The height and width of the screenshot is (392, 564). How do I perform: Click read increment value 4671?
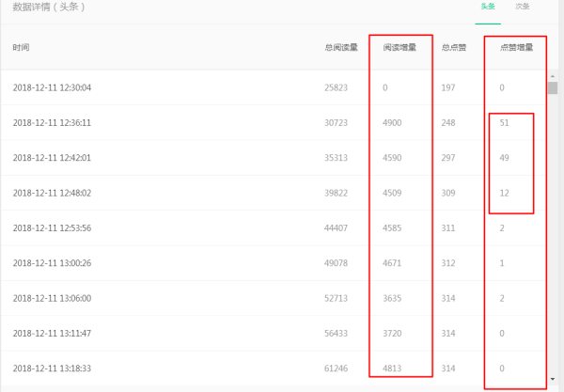[x=392, y=263]
